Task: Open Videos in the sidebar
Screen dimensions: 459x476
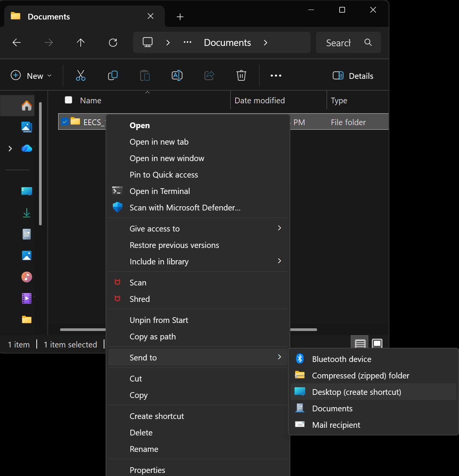Action: [x=26, y=298]
